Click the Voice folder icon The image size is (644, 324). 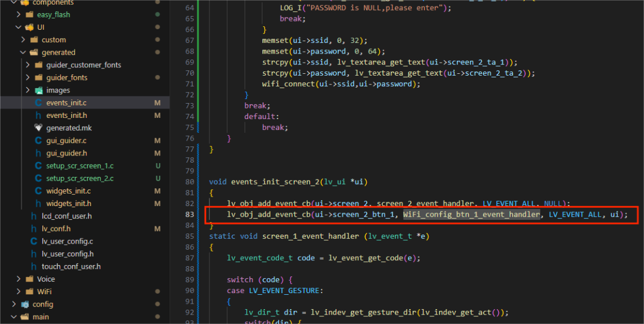coord(29,279)
